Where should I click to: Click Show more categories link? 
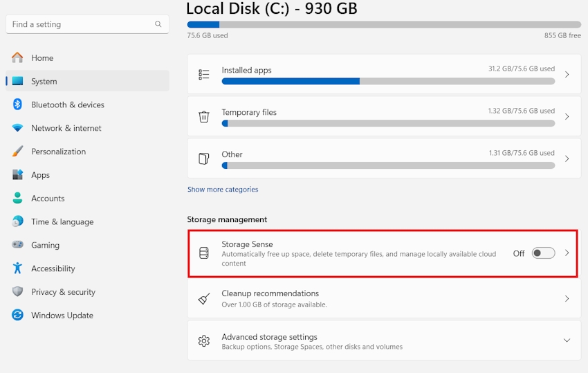coord(223,190)
